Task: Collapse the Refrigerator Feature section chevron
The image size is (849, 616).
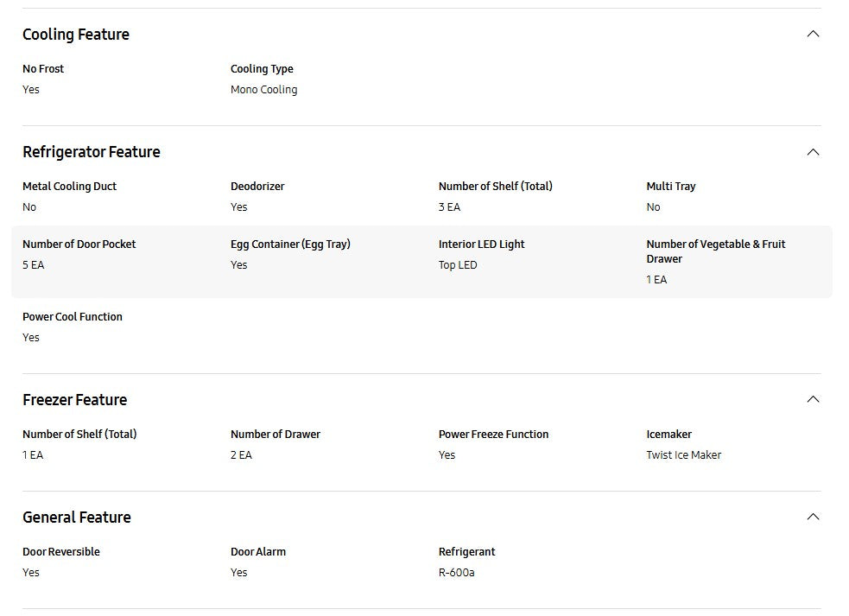Action: pyautogui.click(x=812, y=152)
